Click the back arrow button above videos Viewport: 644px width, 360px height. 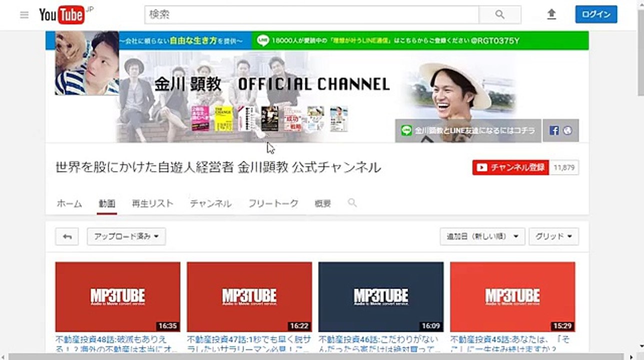click(x=68, y=236)
